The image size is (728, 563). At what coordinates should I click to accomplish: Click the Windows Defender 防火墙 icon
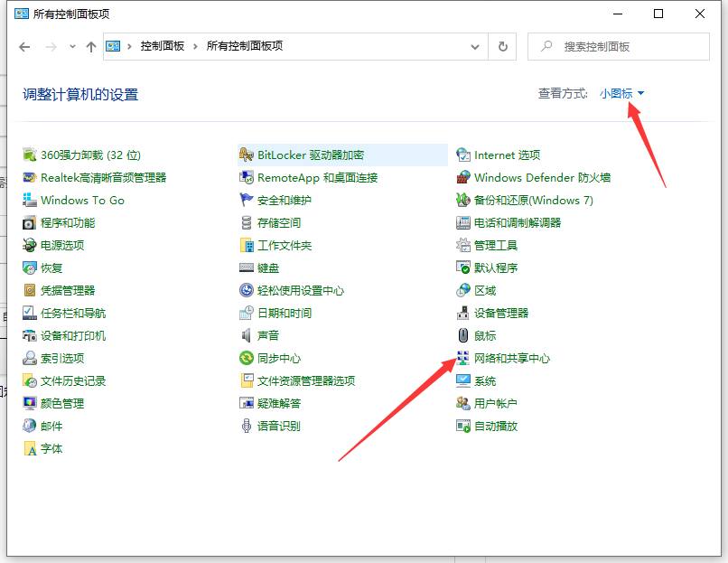pos(463,178)
